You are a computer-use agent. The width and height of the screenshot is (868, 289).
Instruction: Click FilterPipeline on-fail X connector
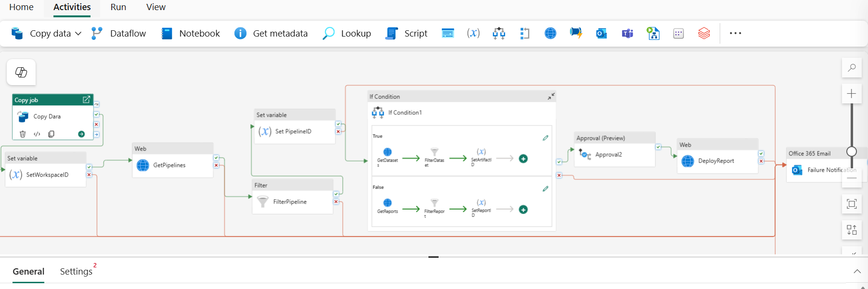336,201
